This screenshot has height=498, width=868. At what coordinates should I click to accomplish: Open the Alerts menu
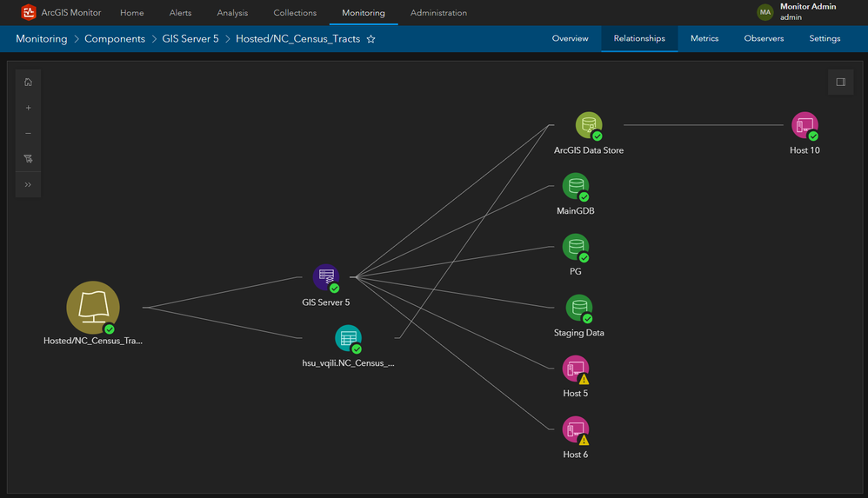coord(180,13)
